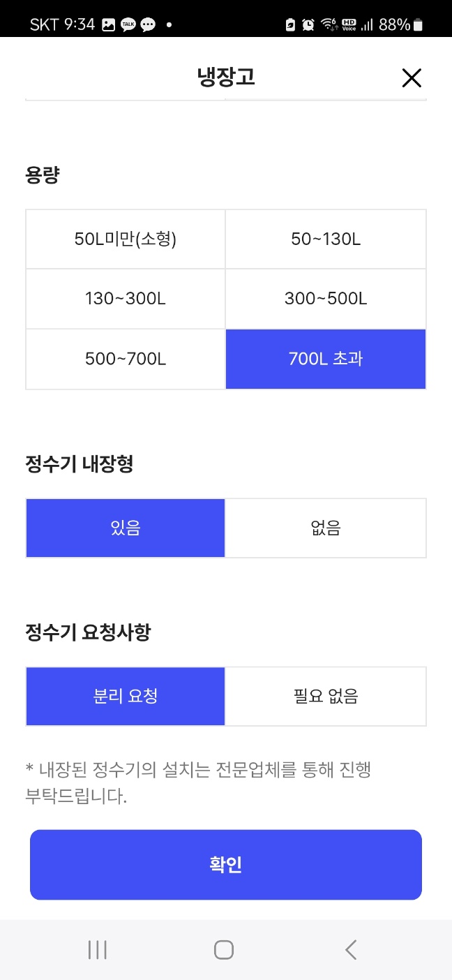
Task: Select the 50L미만(소형) capacity option
Action: click(x=125, y=238)
